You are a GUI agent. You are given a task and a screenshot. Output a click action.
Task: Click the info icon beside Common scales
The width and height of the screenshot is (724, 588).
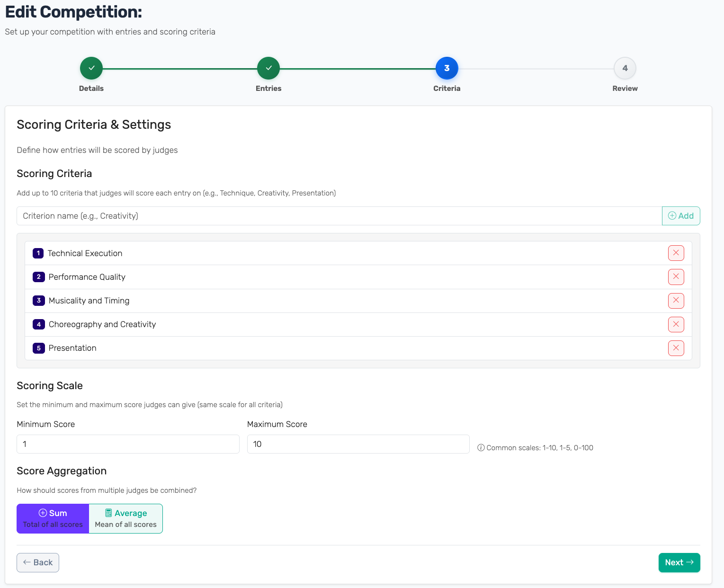tap(481, 448)
